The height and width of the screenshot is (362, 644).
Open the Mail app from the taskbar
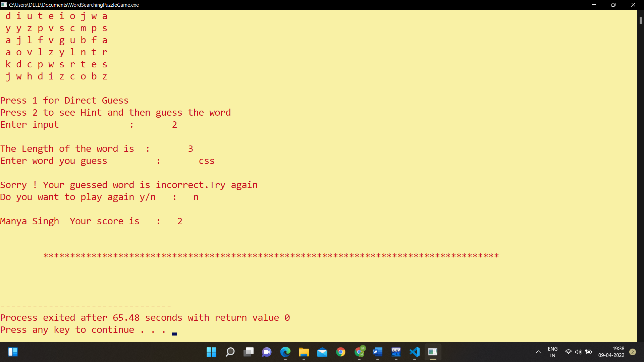pyautogui.click(x=322, y=352)
